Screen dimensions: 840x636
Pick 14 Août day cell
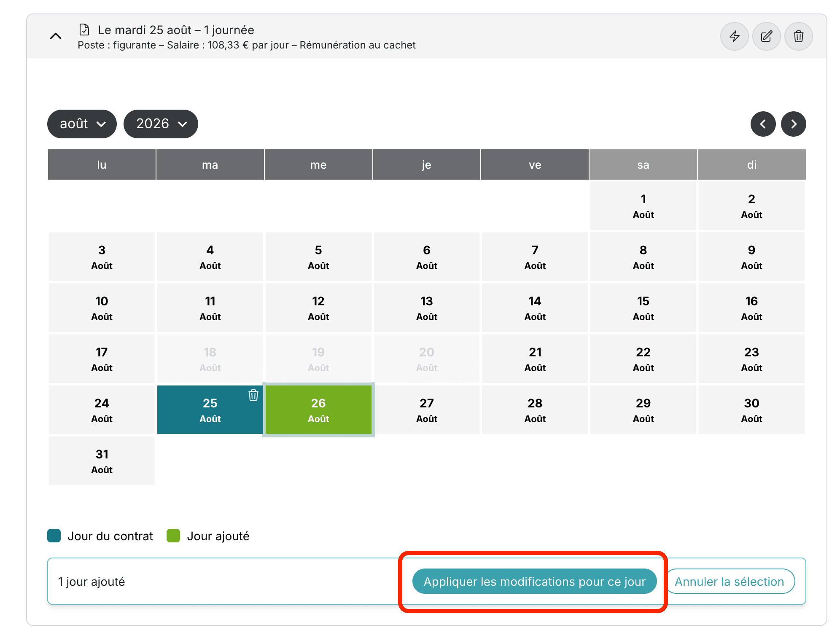(x=535, y=308)
